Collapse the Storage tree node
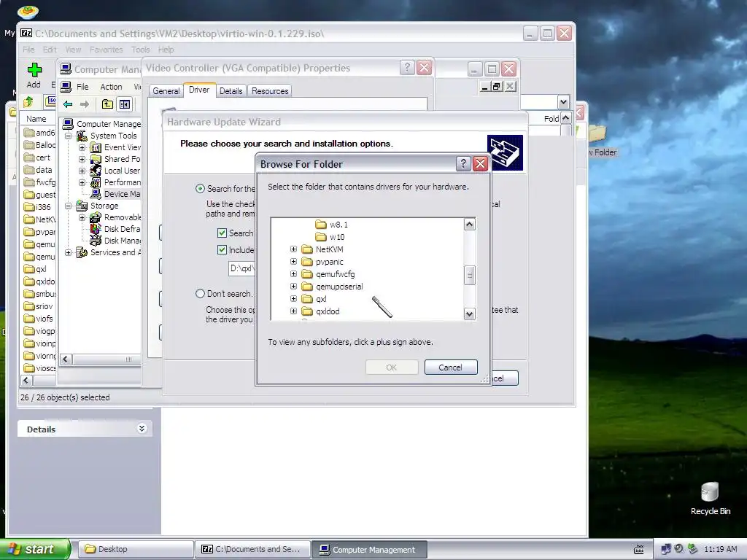747x560 pixels. 68,206
